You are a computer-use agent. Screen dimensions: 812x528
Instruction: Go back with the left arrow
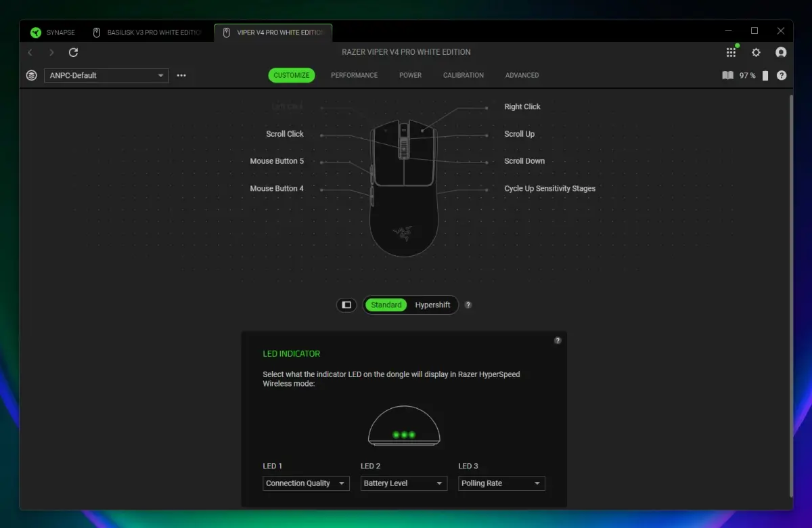[30, 52]
